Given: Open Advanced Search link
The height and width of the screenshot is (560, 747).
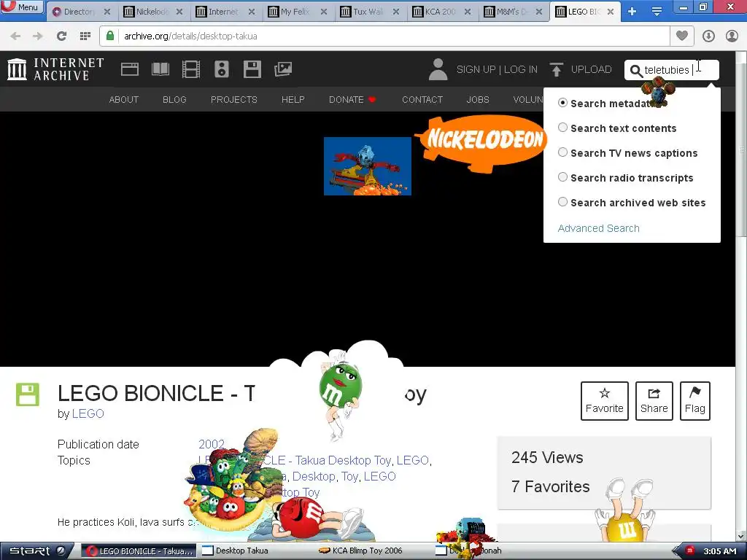Looking at the screenshot, I should pyautogui.click(x=598, y=228).
